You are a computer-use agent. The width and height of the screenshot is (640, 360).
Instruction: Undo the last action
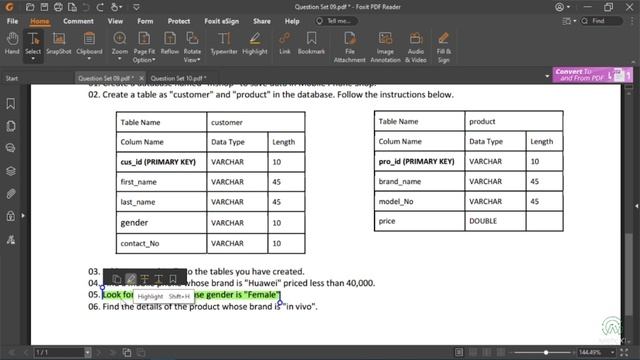click(86, 7)
